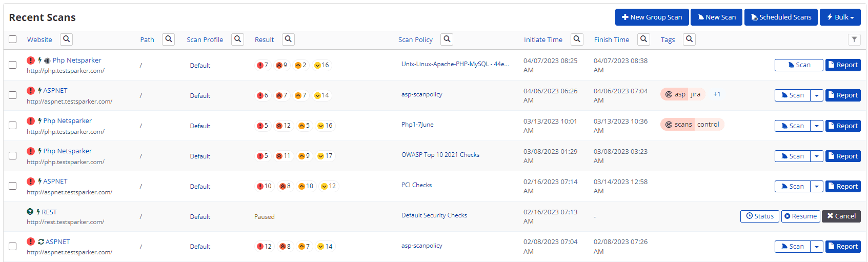Select the PCI Checks ASPNET row checkbox

click(13, 186)
